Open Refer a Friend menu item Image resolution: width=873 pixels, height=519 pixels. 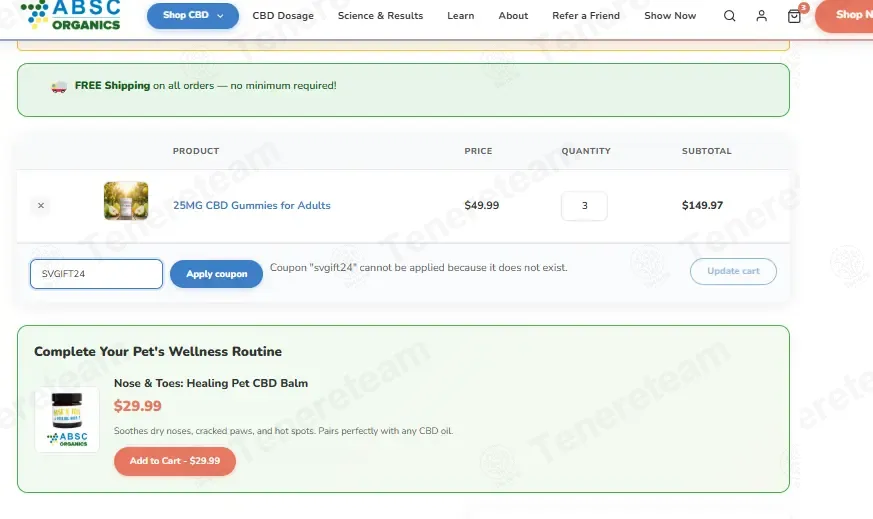tap(586, 16)
